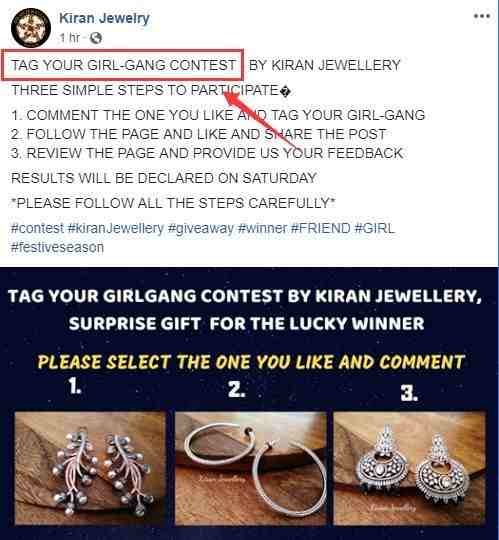Click the floral branch earrings photo numbered 1

point(90,468)
